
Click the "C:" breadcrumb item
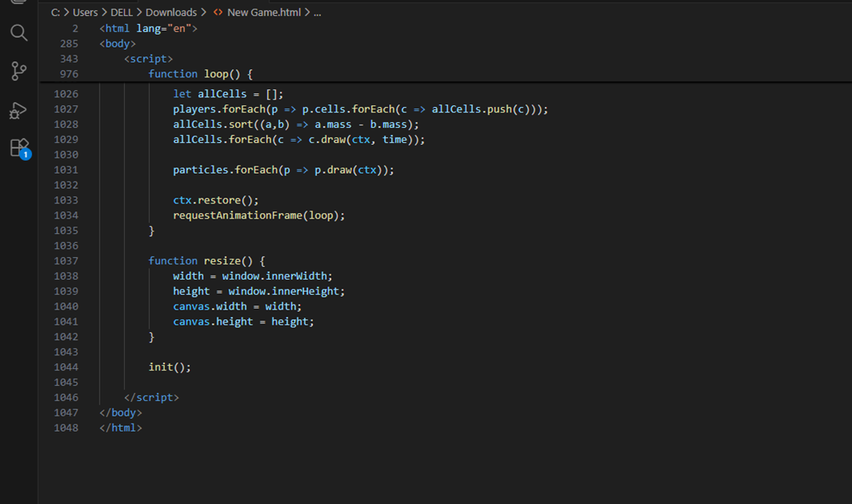coord(56,12)
